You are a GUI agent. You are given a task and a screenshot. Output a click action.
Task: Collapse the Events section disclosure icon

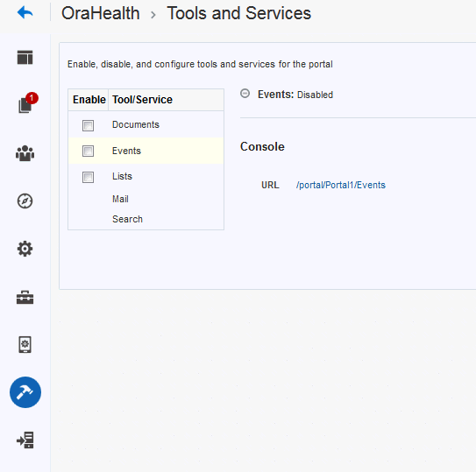click(x=245, y=94)
